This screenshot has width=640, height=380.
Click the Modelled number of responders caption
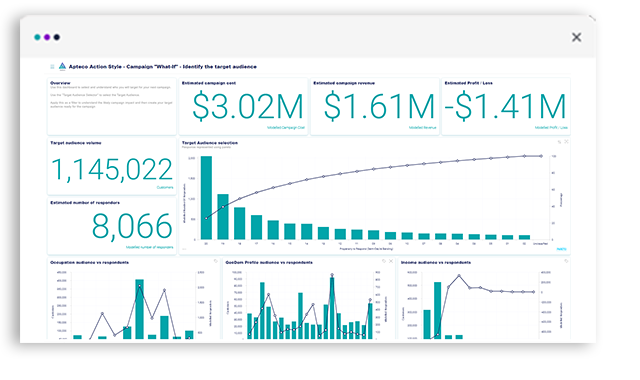[149, 247]
